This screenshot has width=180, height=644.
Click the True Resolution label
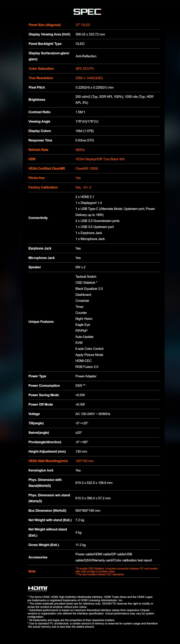point(41,78)
